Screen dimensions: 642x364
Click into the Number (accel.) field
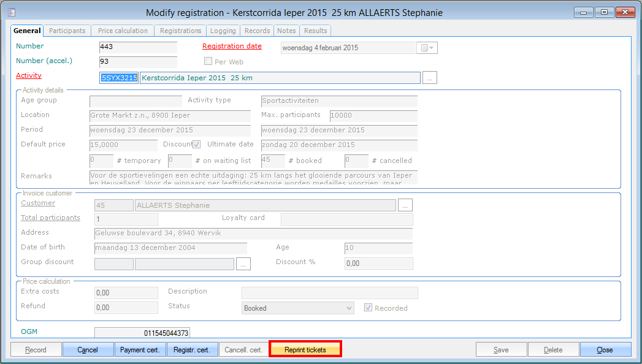137,62
